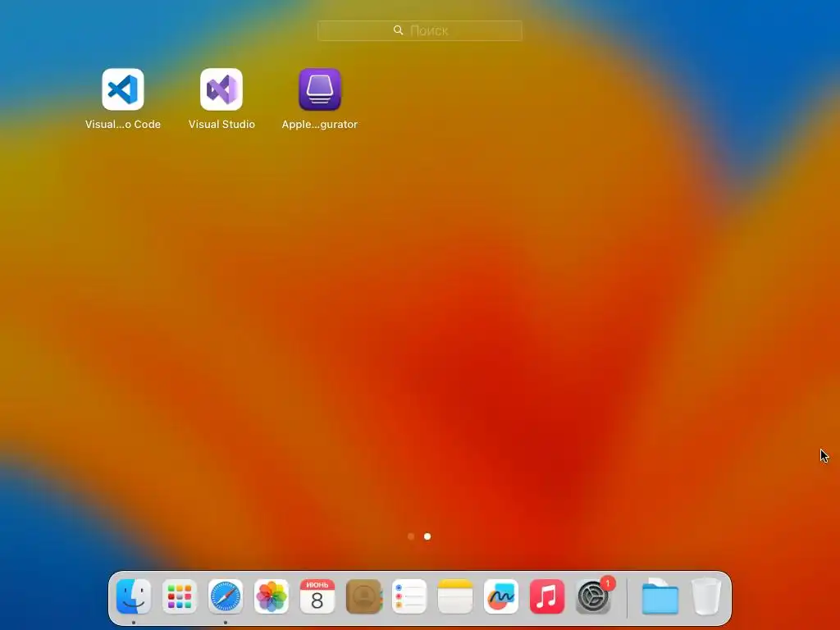840x630 pixels.
Task: Launch the Visual Studio app
Action: [x=221, y=89]
